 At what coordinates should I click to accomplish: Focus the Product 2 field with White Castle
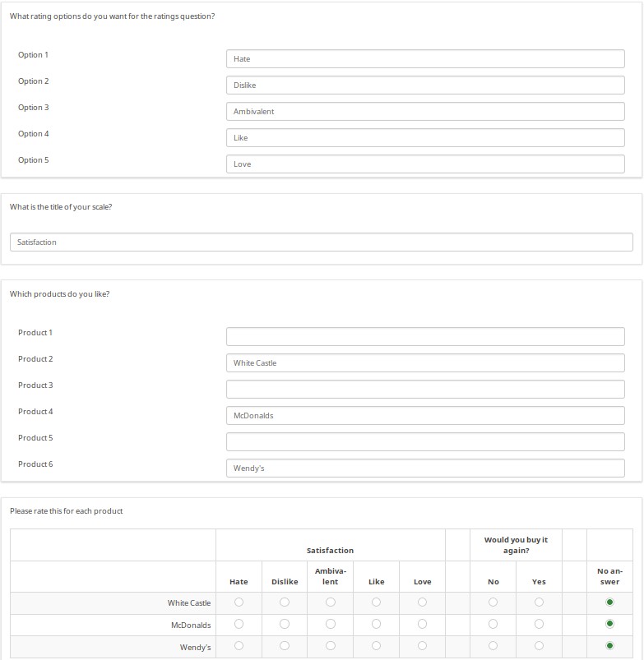point(425,363)
